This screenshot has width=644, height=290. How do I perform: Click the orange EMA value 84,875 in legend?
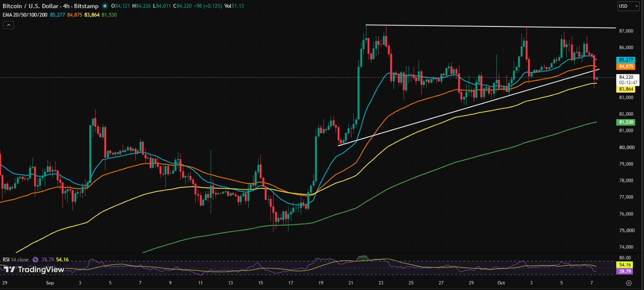point(75,15)
